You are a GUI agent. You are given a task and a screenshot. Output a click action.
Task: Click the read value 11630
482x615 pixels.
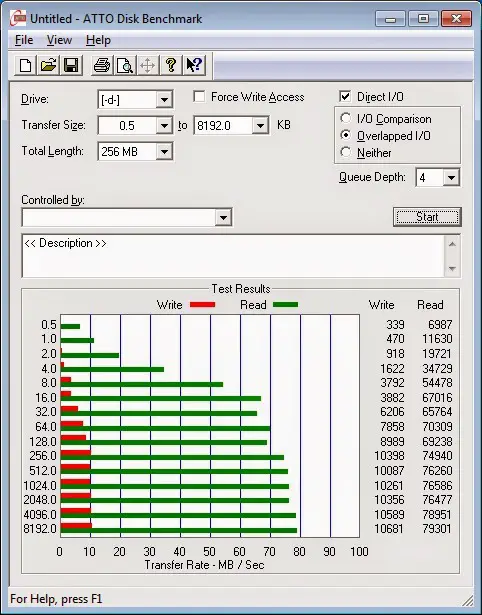(437, 338)
